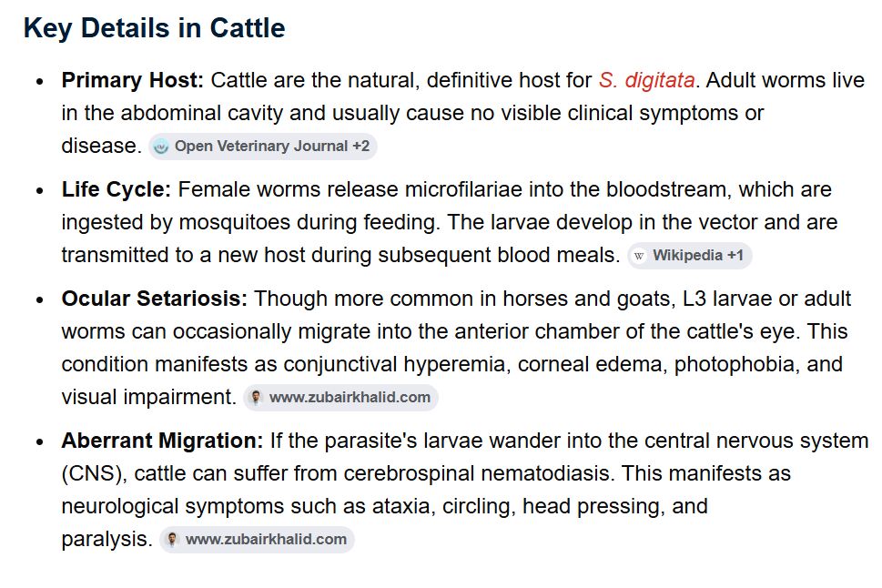Click the bold Aberrant Migration label

pyautogui.click(x=163, y=441)
